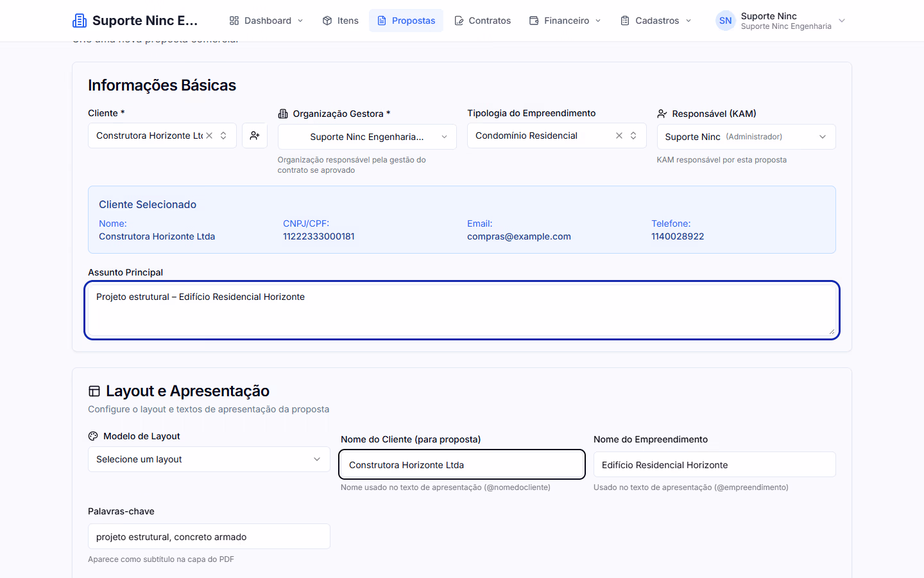Open the Propostas tab
The height and width of the screenshot is (578, 924).
[406, 21]
